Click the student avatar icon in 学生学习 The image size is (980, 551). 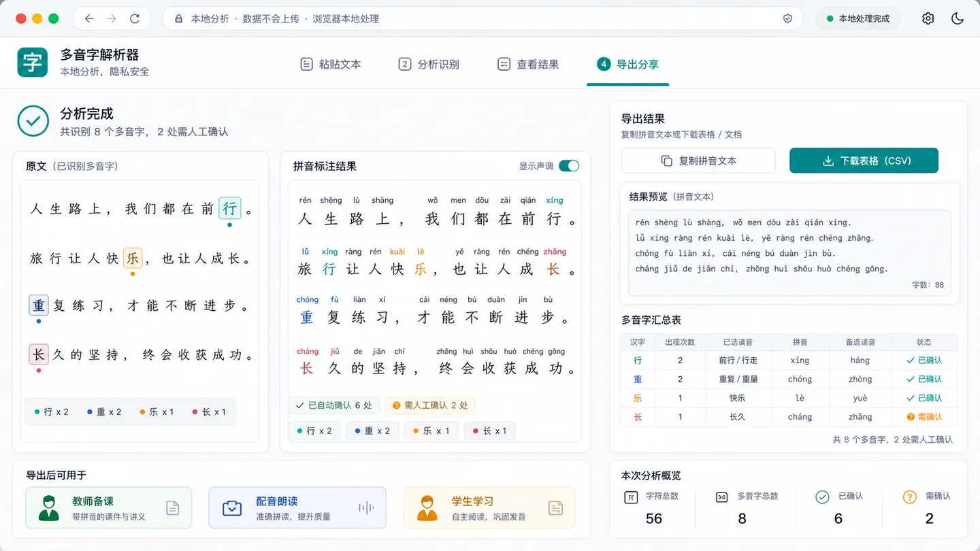[427, 507]
